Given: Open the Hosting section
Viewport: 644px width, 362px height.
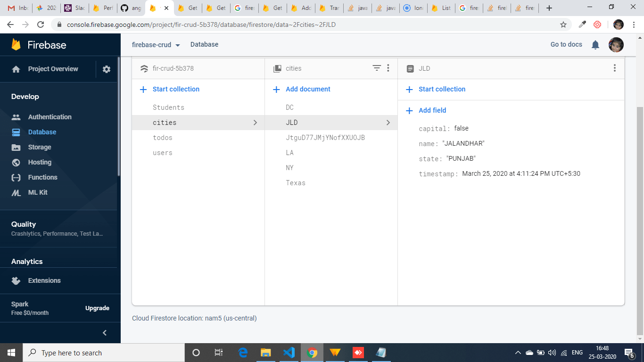Looking at the screenshot, I should pyautogui.click(x=39, y=162).
